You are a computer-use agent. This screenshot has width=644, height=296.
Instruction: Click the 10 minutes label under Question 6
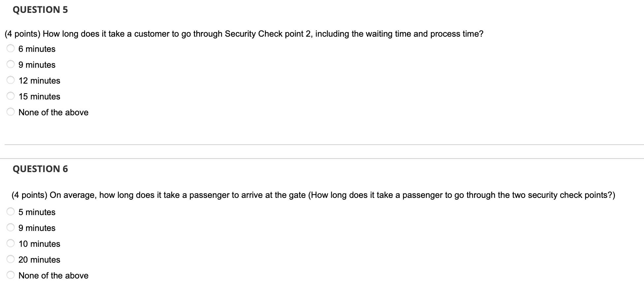pyautogui.click(x=39, y=244)
